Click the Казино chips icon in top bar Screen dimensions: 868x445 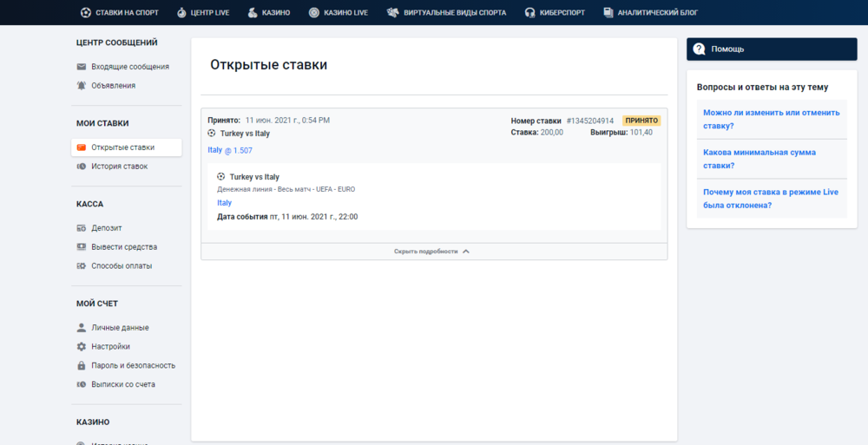253,12
